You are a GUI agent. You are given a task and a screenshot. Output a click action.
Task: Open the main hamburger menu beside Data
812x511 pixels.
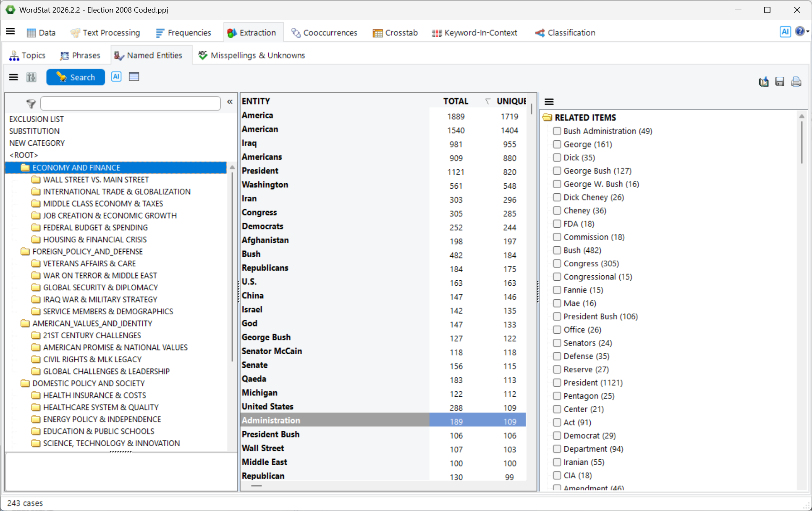(10, 32)
